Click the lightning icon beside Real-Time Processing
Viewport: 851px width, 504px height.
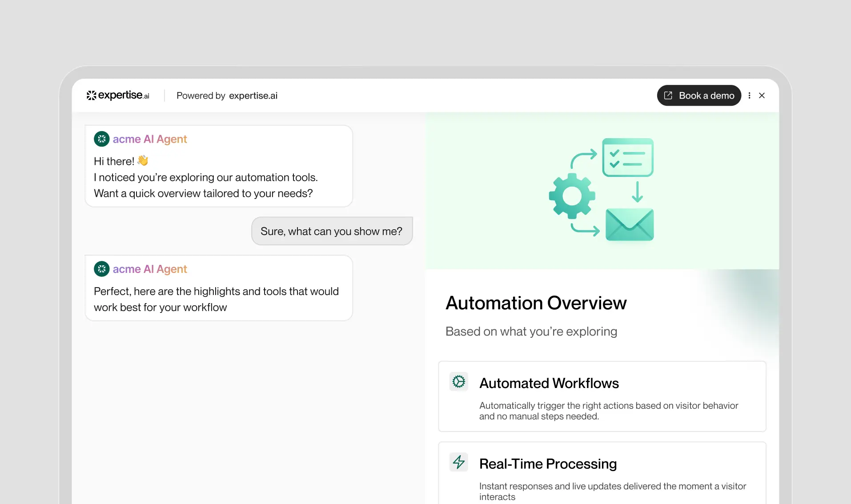459,462
